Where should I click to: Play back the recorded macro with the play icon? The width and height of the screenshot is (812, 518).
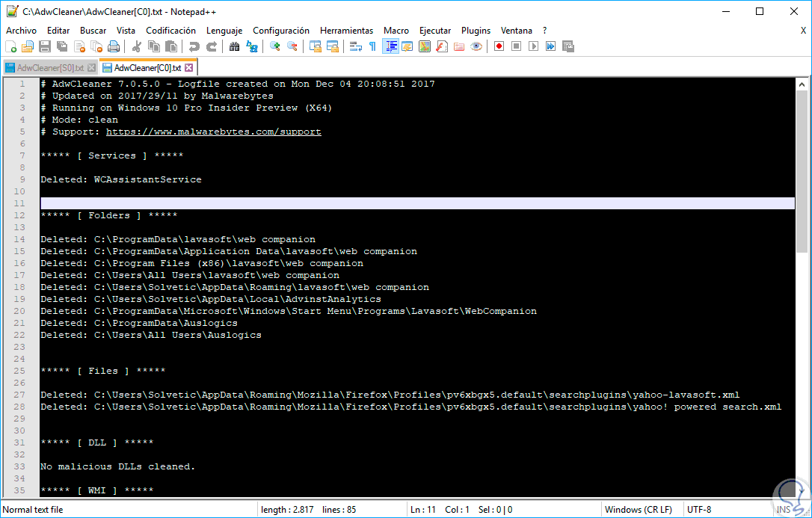coord(533,46)
